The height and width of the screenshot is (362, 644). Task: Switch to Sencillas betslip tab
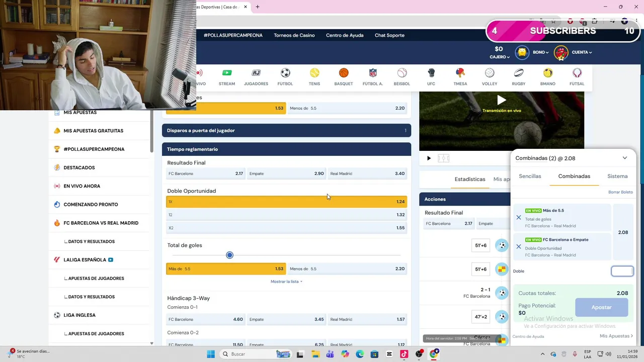point(530,176)
